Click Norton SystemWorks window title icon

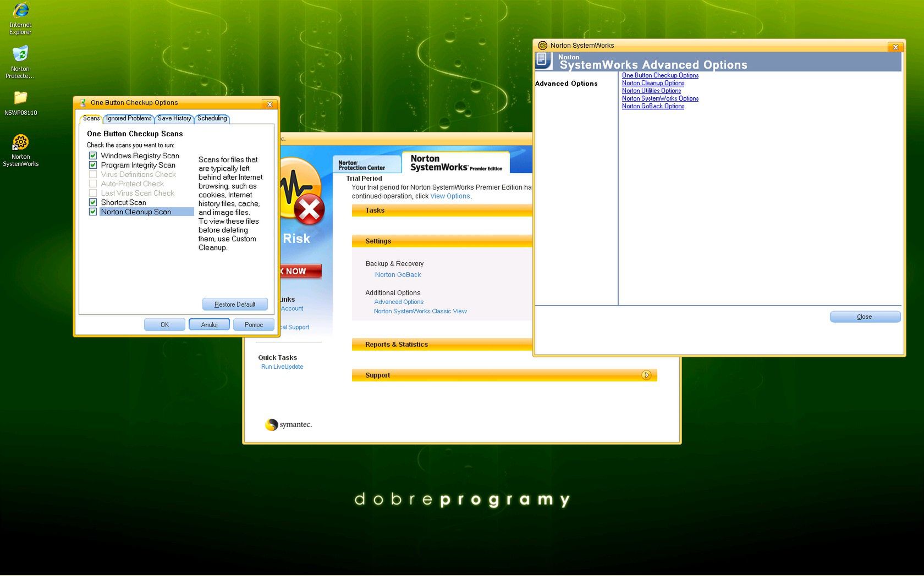(x=543, y=46)
